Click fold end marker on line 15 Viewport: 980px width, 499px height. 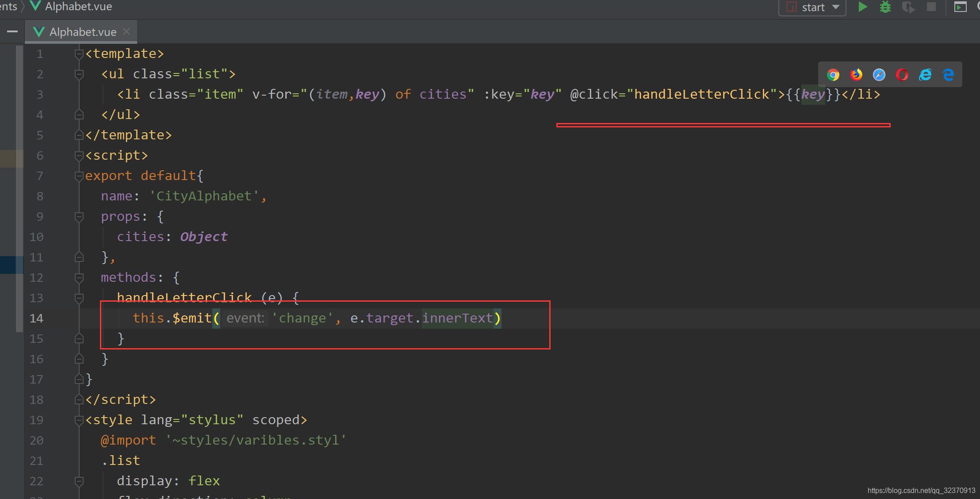79,339
